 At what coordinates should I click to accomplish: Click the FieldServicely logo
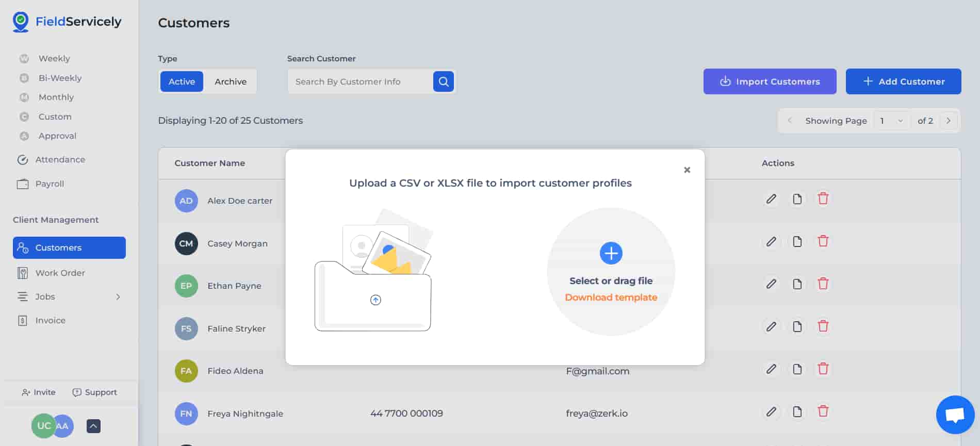click(x=67, y=22)
